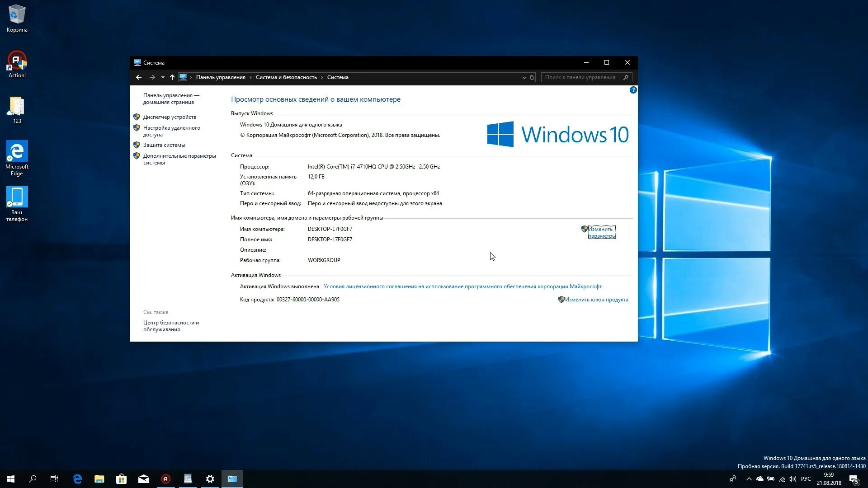
Task: Click System and Security breadcrumb item
Action: point(286,77)
